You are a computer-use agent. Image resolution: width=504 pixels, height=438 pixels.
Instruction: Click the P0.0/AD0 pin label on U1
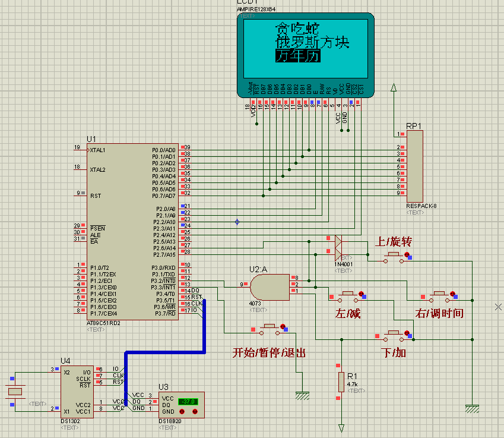pyautogui.click(x=164, y=150)
